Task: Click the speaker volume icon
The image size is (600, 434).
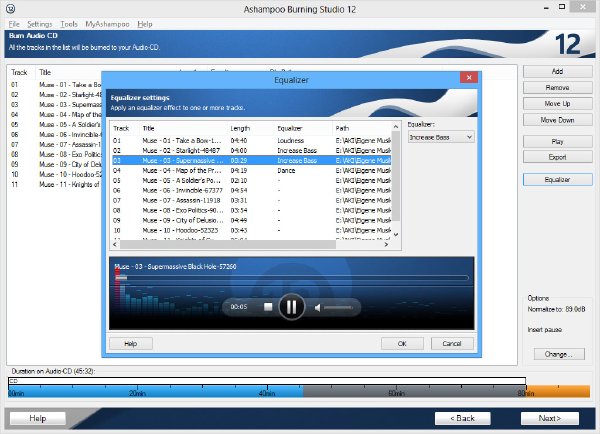Action: (x=318, y=307)
